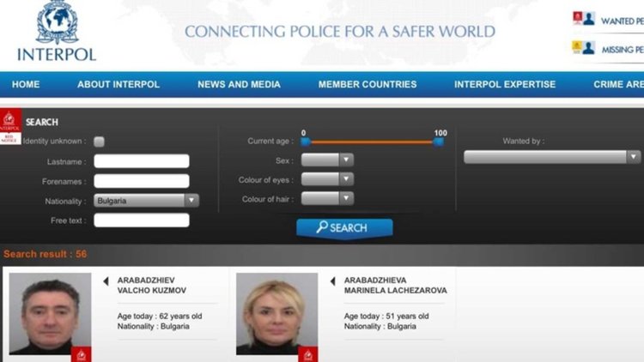This screenshot has width=644, height=362.
Task: Click the orange Current age slider track
Action: click(372, 142)
